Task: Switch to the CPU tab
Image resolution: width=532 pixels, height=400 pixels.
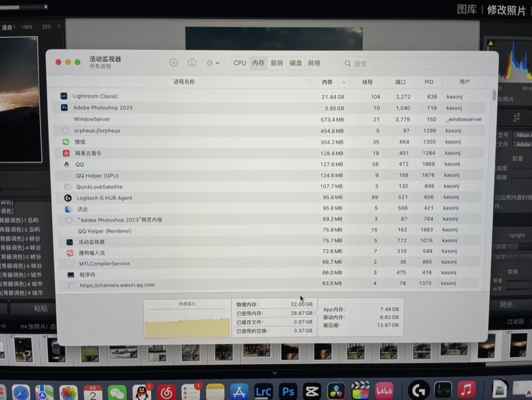Action: click(x=240, y=62)
